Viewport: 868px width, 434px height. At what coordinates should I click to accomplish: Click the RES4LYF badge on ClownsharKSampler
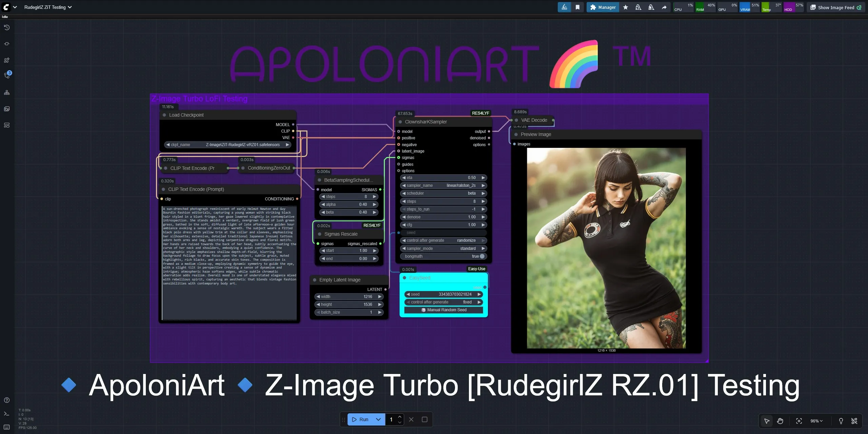click(480, 113)
